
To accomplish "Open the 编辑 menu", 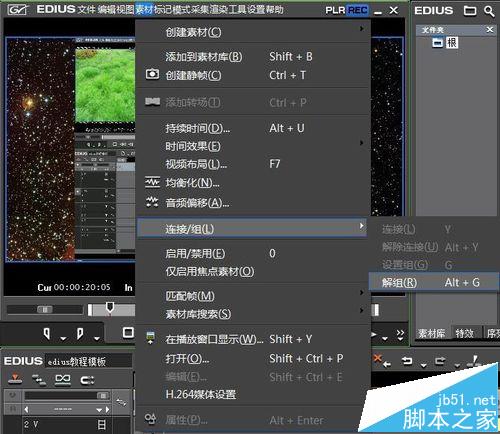I will coord(107,9).
